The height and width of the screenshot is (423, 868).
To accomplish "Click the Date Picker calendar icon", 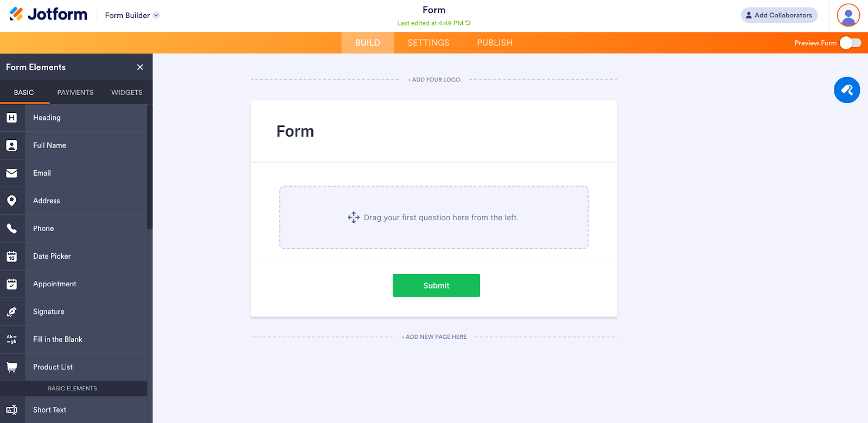I will (x=12, y=257).
